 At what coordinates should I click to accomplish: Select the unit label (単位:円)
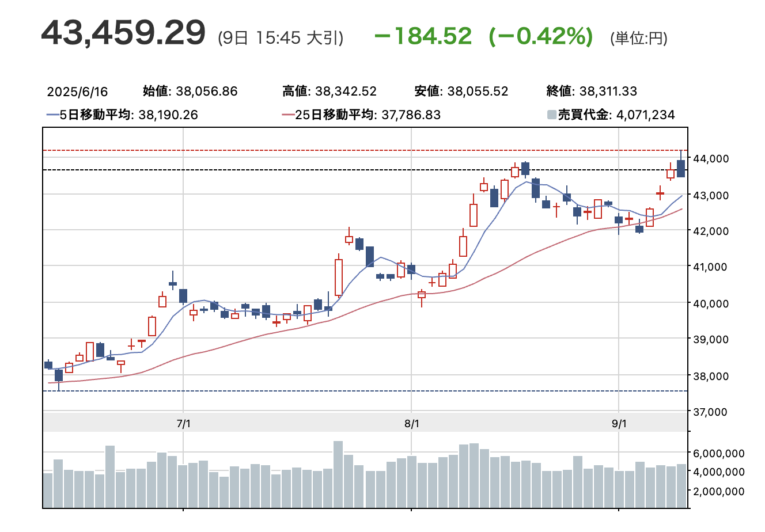point(639,39)
